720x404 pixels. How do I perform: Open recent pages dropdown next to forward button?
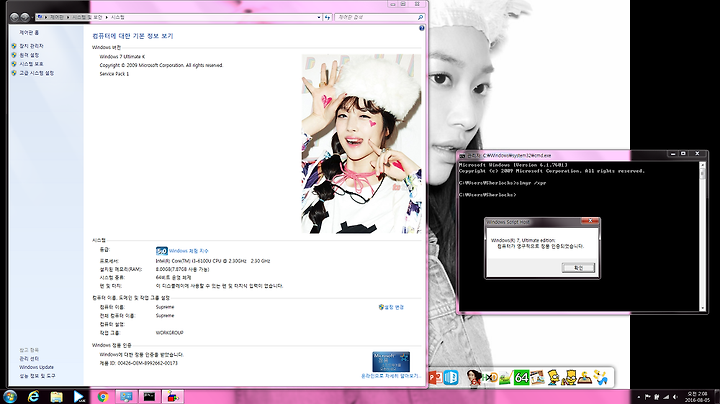click(x=33, y=17)
